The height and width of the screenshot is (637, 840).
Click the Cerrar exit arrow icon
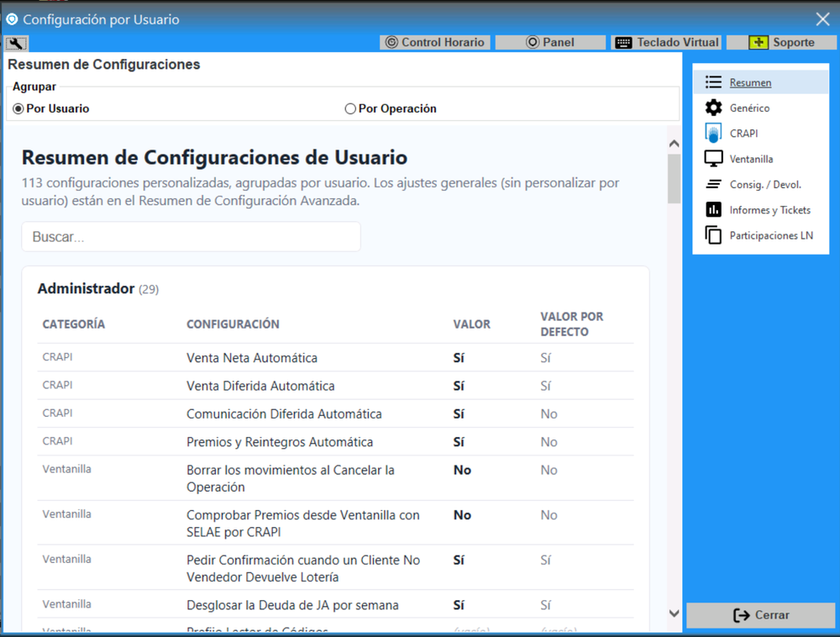point(742,615)
